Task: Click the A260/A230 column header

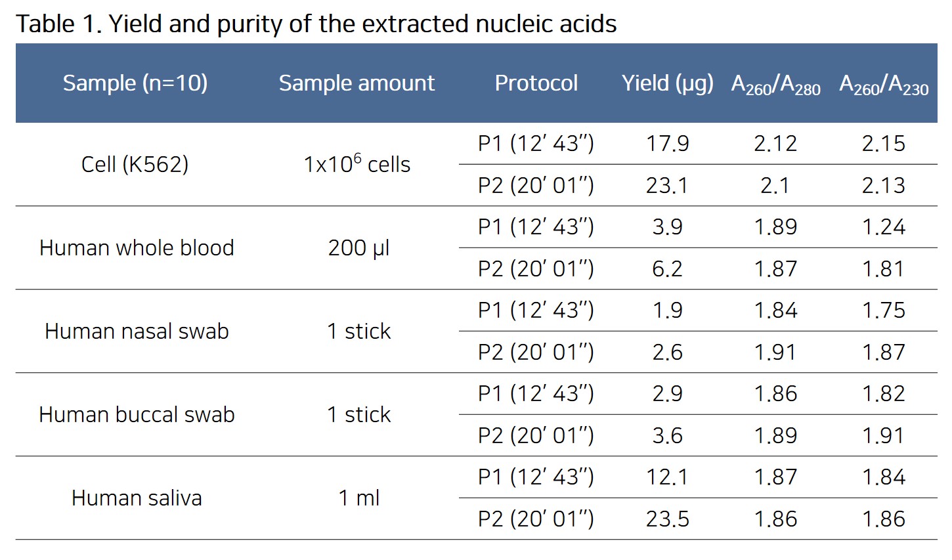Action: pos(884,85)
